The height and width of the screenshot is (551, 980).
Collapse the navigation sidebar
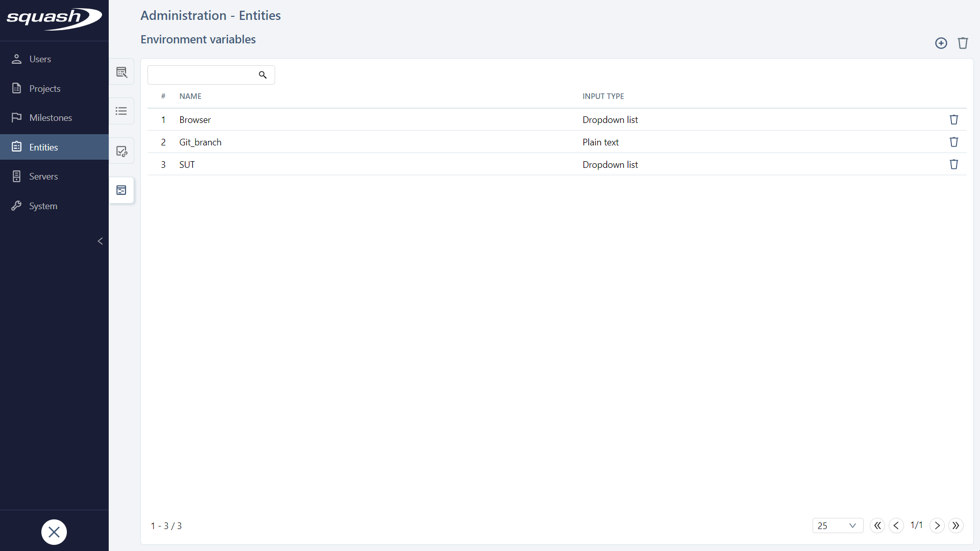point(100,241)
